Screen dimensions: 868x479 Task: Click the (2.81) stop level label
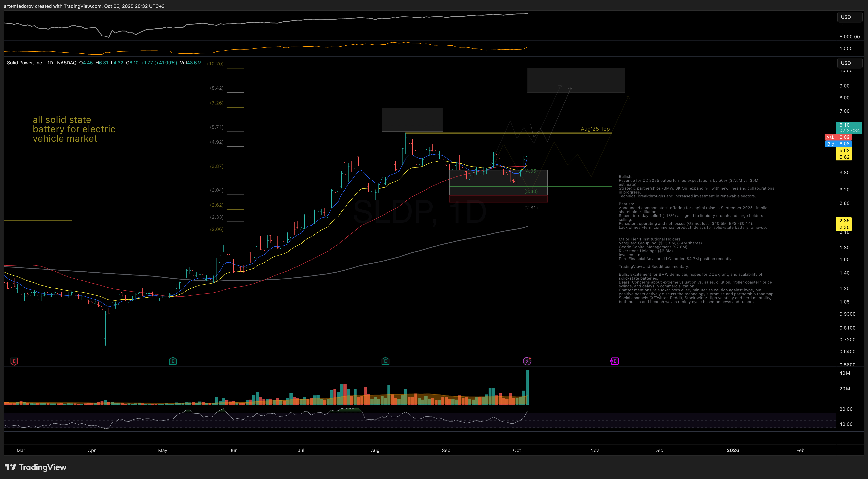pos(531,208)
